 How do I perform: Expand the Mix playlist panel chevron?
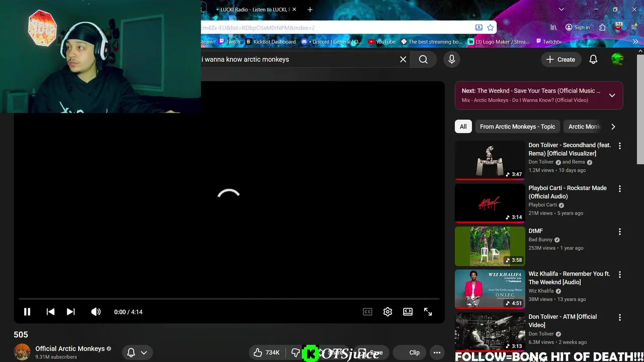coord(612,95)
